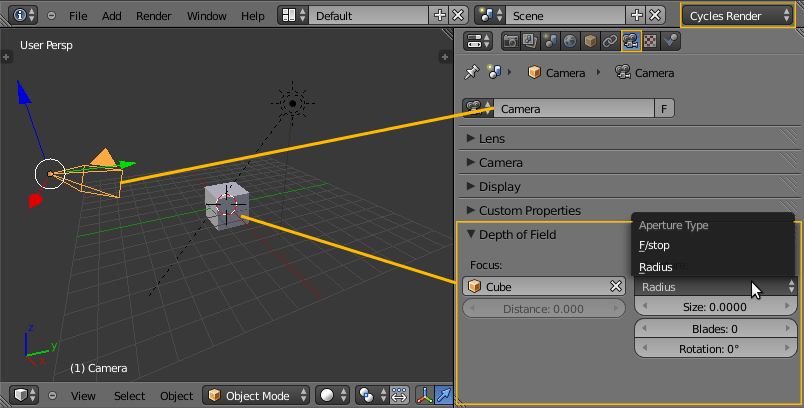Browse scenes icon selector
Viewport: 804px width, 408px height.
click(x=490, y=15)
